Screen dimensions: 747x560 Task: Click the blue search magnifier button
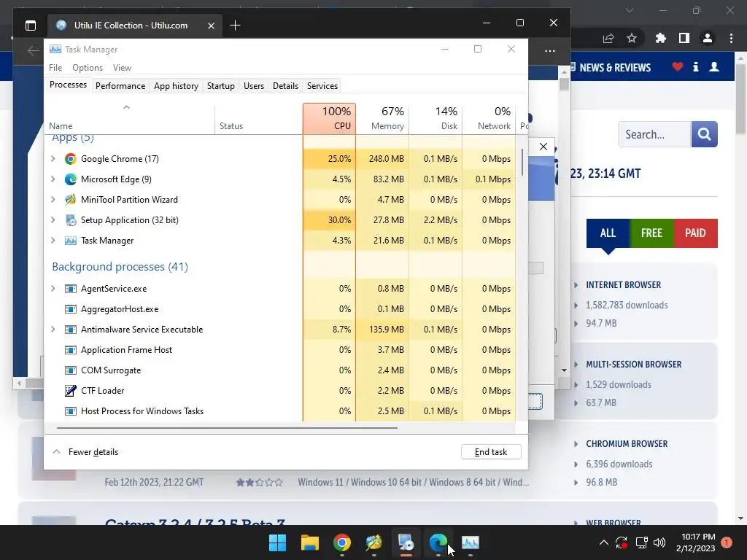(x=704, y=134)
